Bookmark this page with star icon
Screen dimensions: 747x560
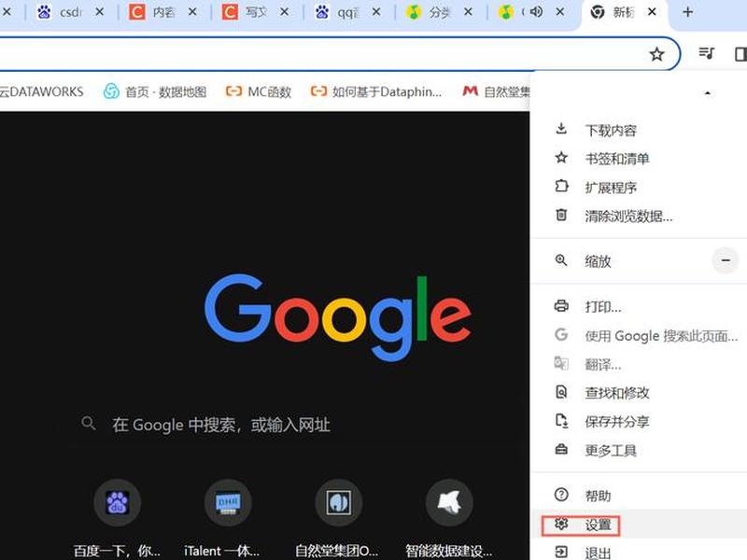(x=657, y=54)
